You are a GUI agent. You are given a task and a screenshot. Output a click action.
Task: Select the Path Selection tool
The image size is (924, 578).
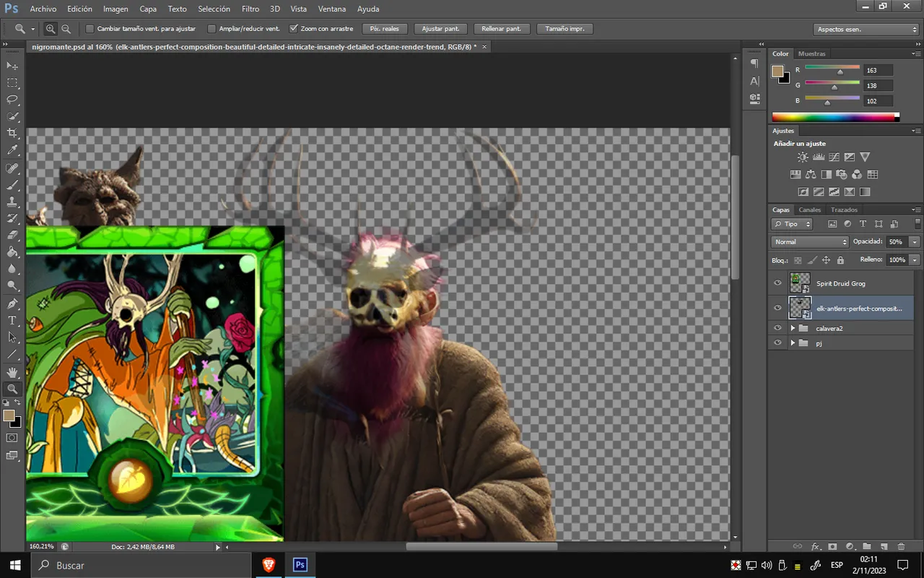coord(12,337)
